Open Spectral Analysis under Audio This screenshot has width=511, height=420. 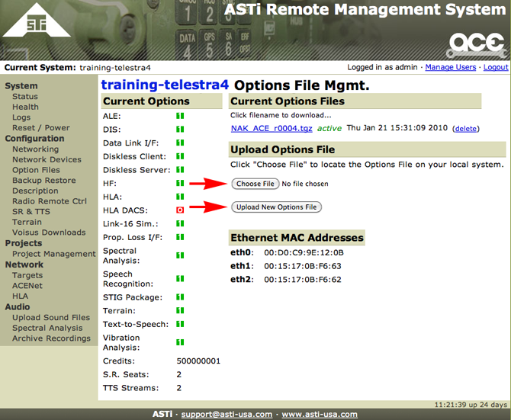click(47, 328)
